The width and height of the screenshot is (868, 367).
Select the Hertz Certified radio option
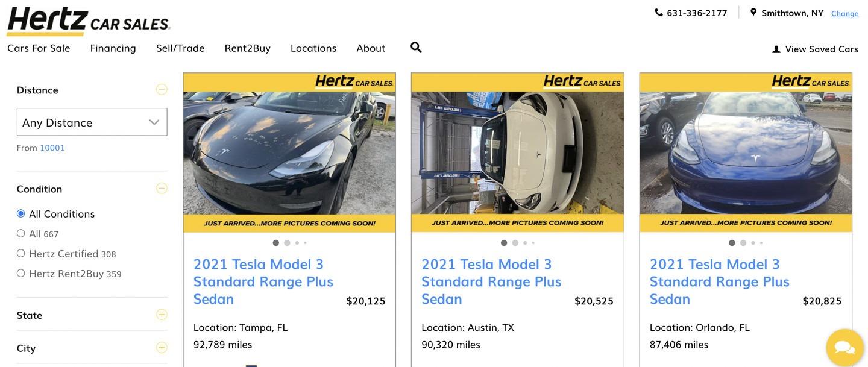(21, 253)
